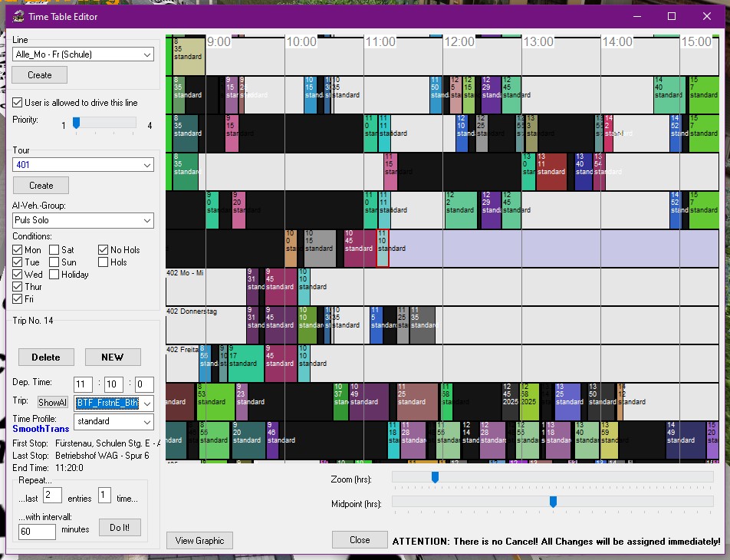
Task: Click the Create button under Line
Action: point(40,75)
